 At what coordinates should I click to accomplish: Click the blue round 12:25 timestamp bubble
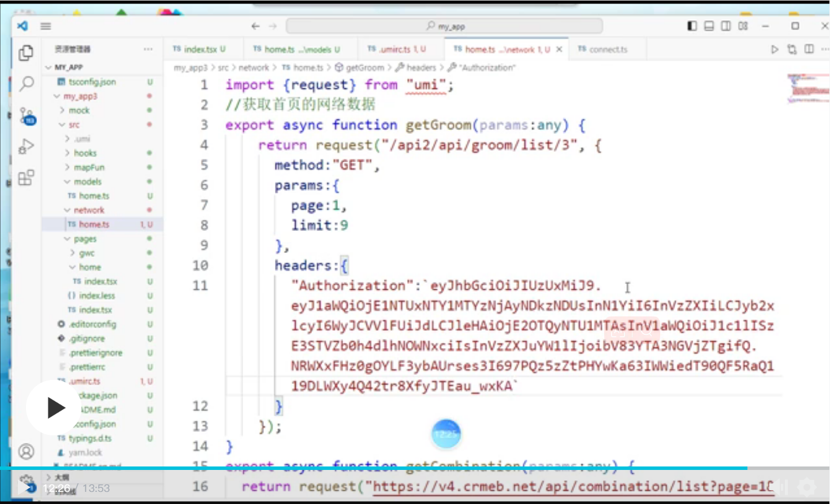pyautogui.click(x=446, y=434)
